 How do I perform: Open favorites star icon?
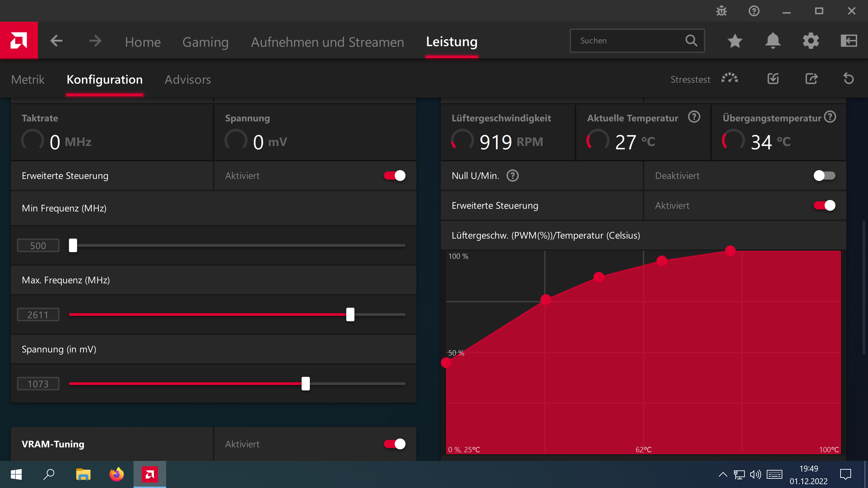pyautogui.click(x=735, y=41)
